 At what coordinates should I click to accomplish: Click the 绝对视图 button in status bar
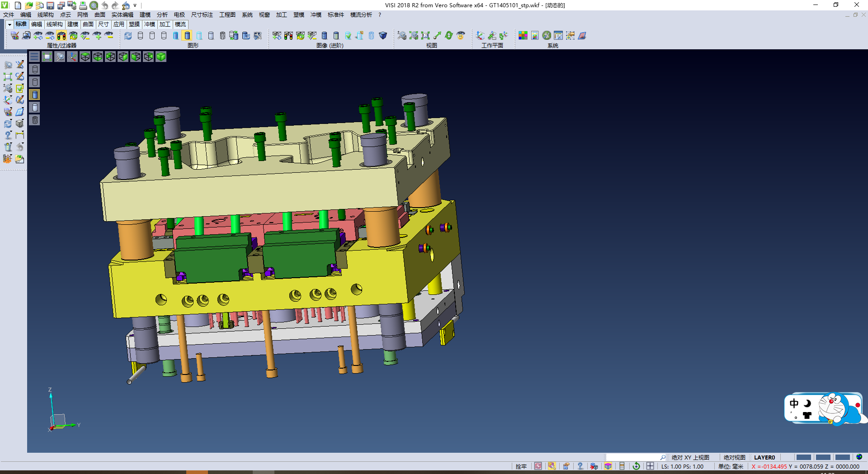(734, 457)
